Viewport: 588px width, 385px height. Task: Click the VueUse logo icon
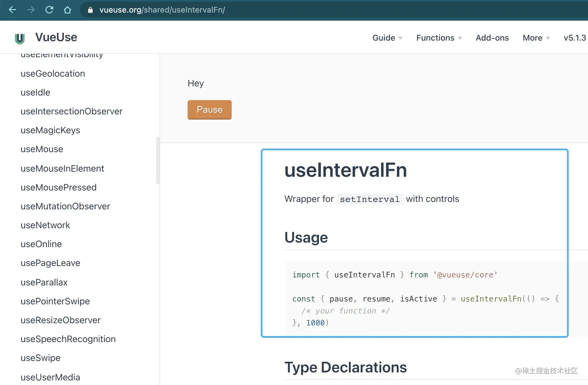tap(19, 38)
